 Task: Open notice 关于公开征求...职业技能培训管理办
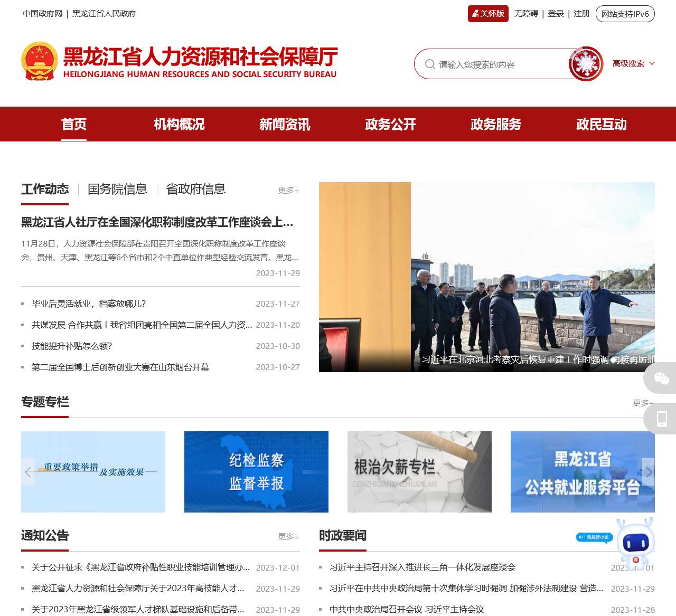coord(140,567)
